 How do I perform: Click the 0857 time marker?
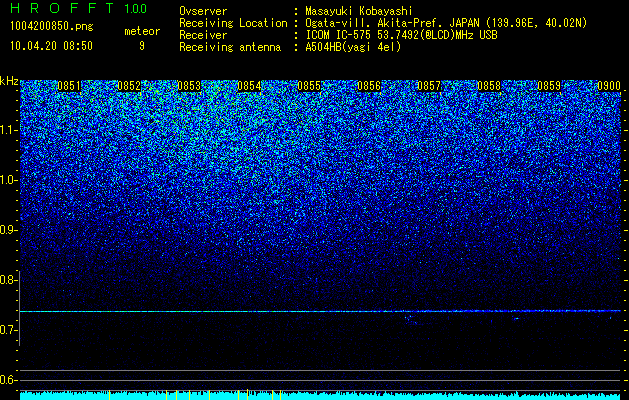coord(429,86)
